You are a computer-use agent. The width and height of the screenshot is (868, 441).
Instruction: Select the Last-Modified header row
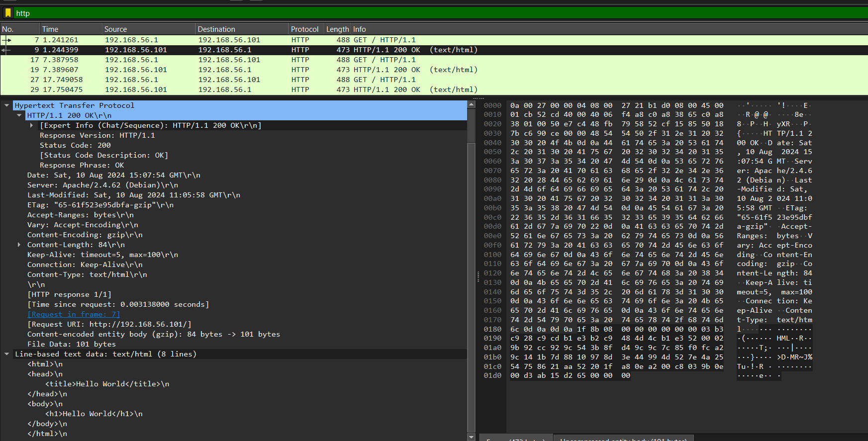234,195
